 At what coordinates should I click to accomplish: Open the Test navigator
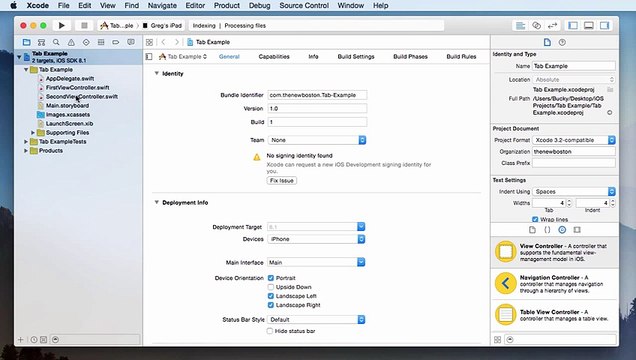[86, 42]
